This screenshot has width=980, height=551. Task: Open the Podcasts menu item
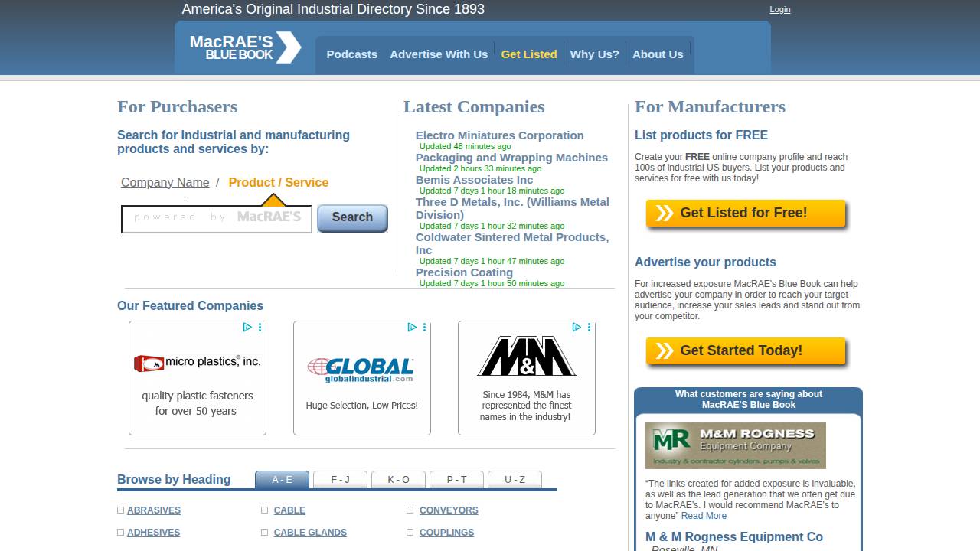coord(351,54)
